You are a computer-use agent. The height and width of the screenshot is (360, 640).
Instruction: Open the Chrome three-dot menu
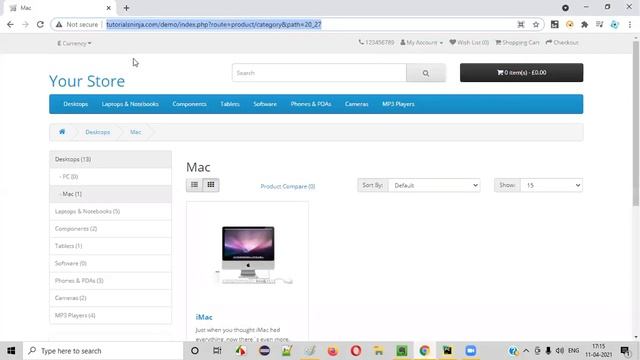click(630, 24)
